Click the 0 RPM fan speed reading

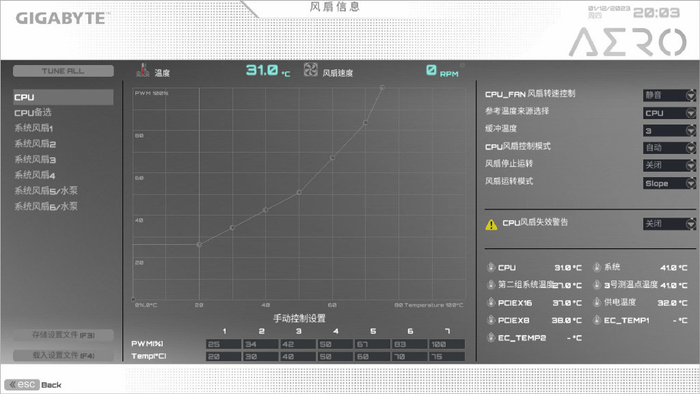pyautogui.click(x=442, y=71)
